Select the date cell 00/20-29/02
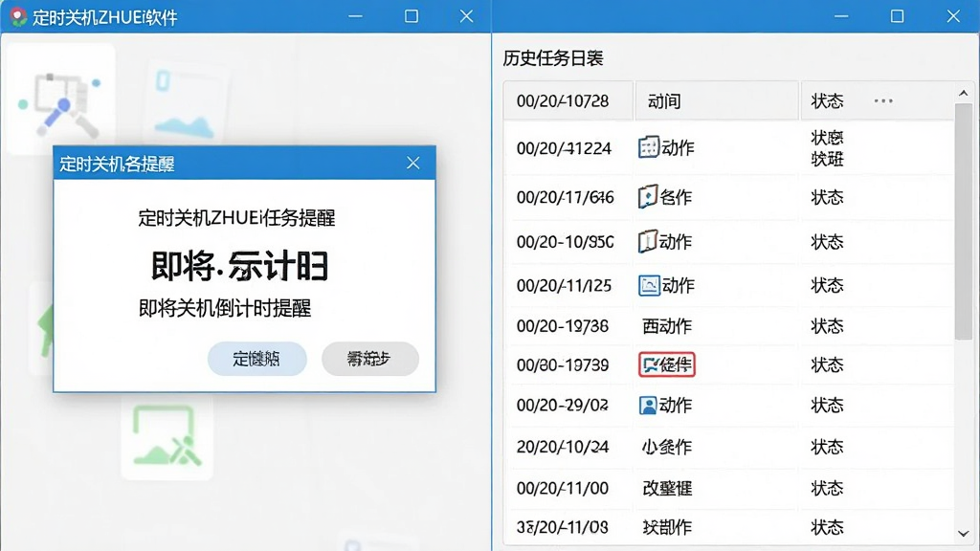980x551 pixels. [563, 406]
